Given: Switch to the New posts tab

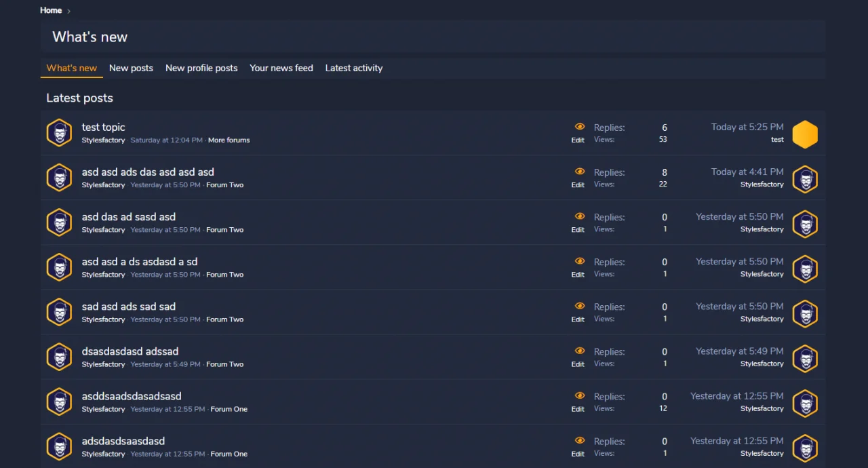Looking at the screenshot, I should (131, 68).
